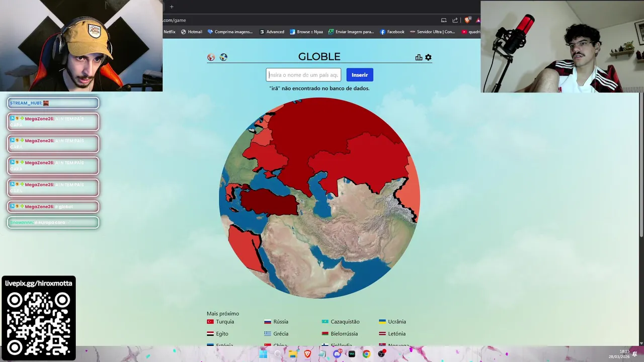The image size is (644, 362).
Task: Click Grécia in the guessed countries list
Action: pos(281,334)
